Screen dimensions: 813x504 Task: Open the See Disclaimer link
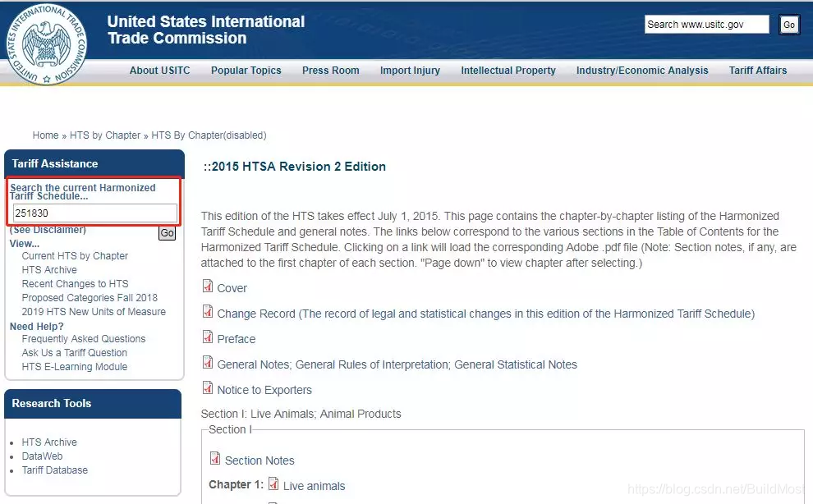tap(48, 230)
